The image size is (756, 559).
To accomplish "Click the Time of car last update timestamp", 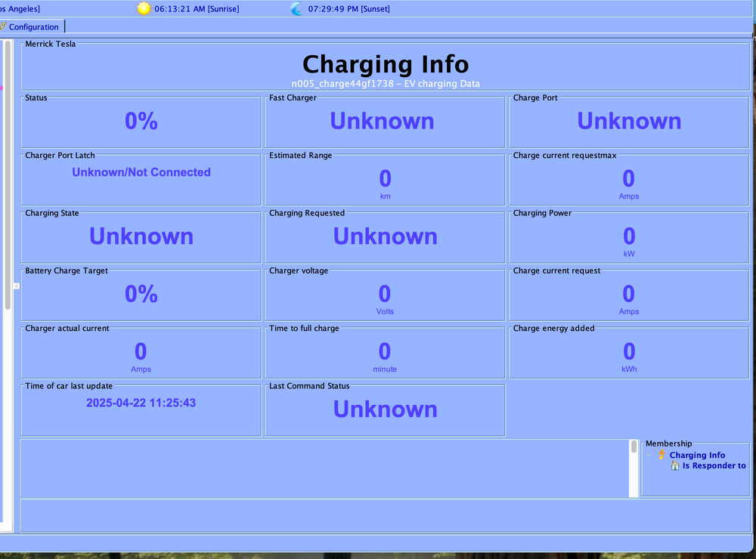I will coord(141,403).
